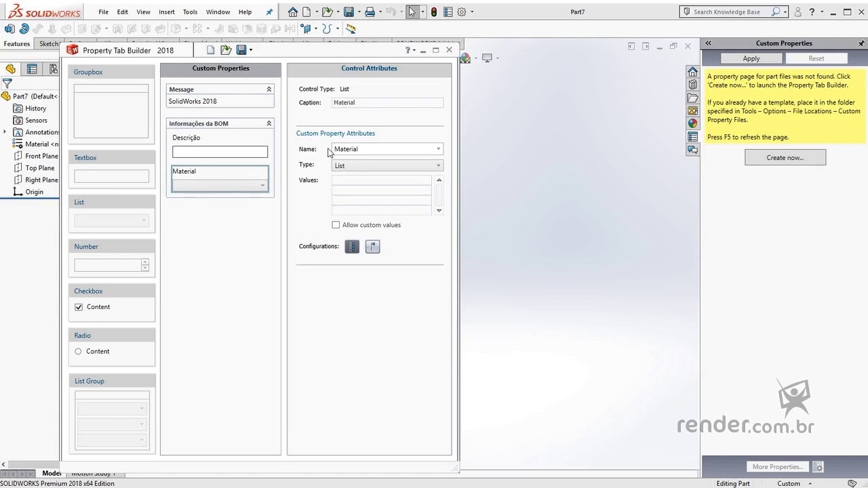868x488 pixels.
Task: Click the pin icon next to Help menu
Action: 269,12
